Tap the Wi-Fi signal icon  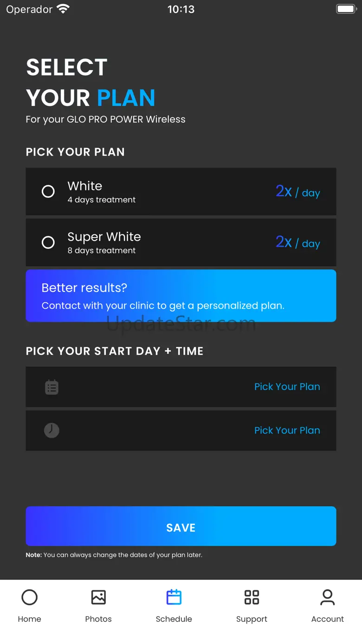coord(63,9)
